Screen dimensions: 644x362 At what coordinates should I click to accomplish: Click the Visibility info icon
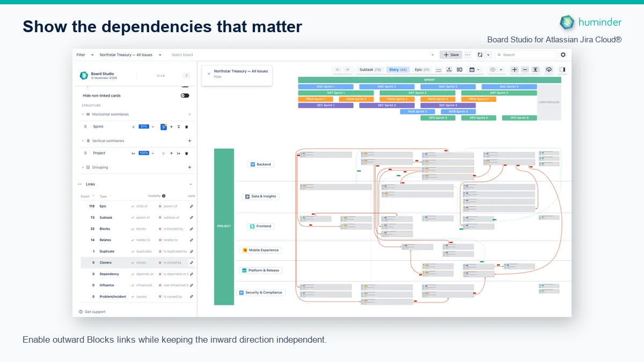pyautogui.click(x=164, y=196)
